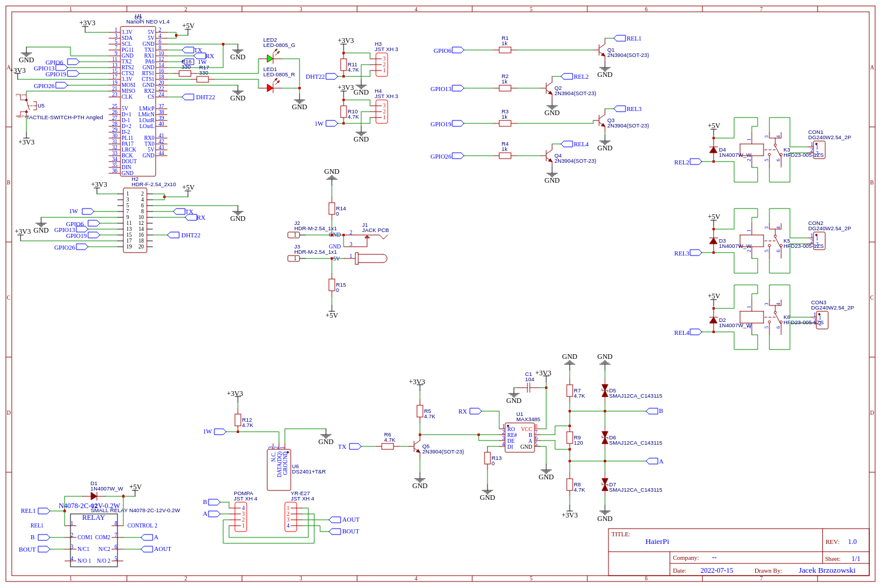Select the R7 4.7K resistor symbol

570,391
